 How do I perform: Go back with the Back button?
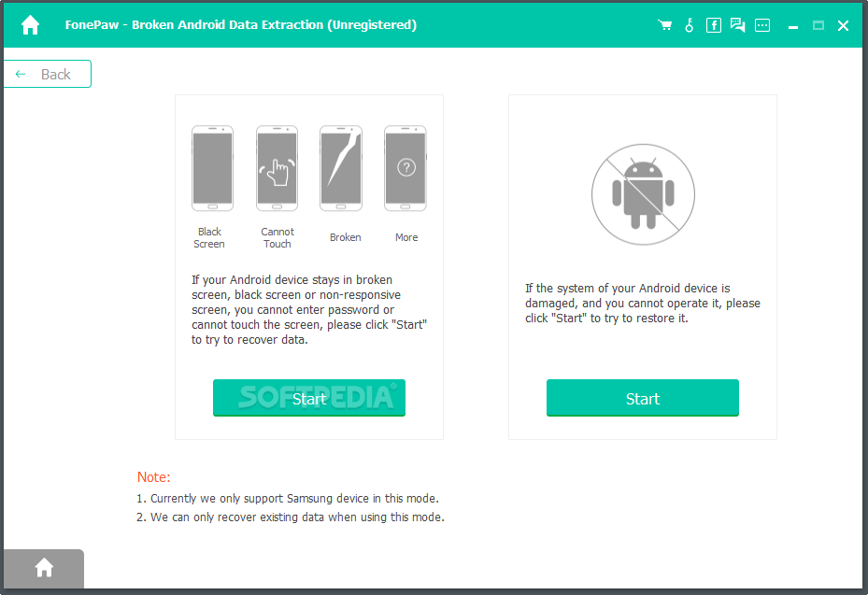coord(47,74)
